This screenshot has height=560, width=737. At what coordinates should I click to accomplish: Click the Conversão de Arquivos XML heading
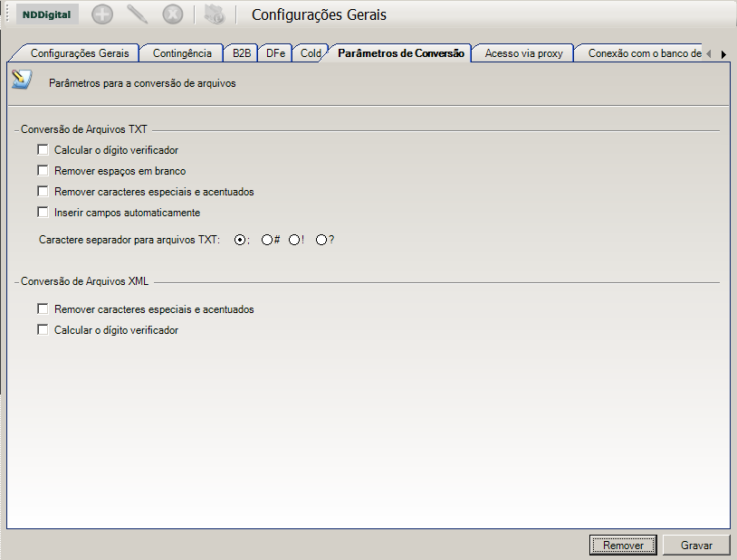[84, 281]
